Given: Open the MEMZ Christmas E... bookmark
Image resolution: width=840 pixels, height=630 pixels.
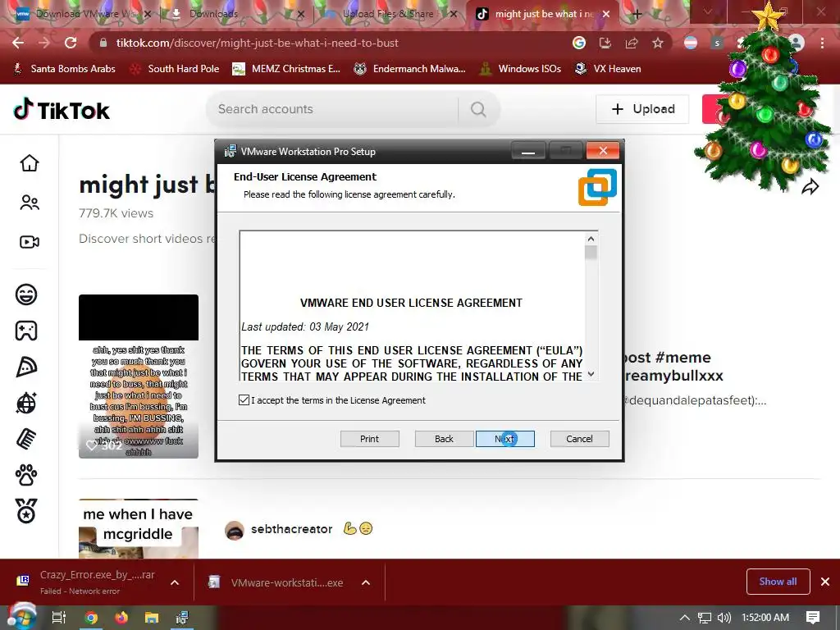Looking at the screenshot, I should click(286, 69).
